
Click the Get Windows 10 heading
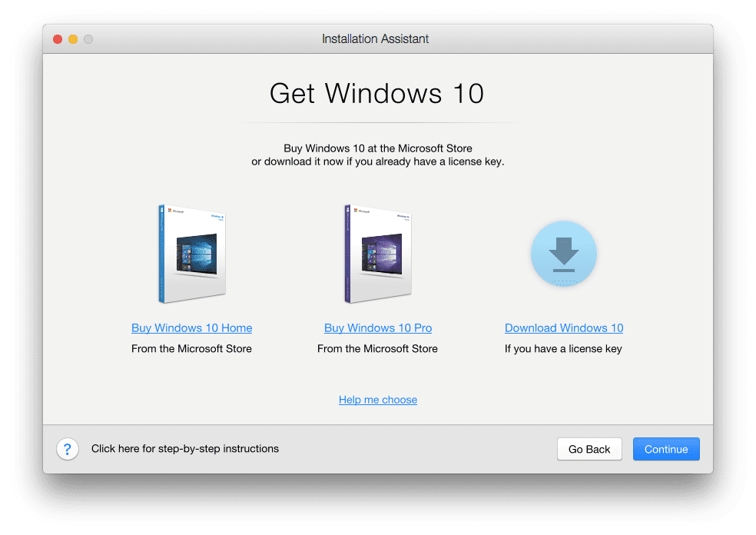click(377, 94)
